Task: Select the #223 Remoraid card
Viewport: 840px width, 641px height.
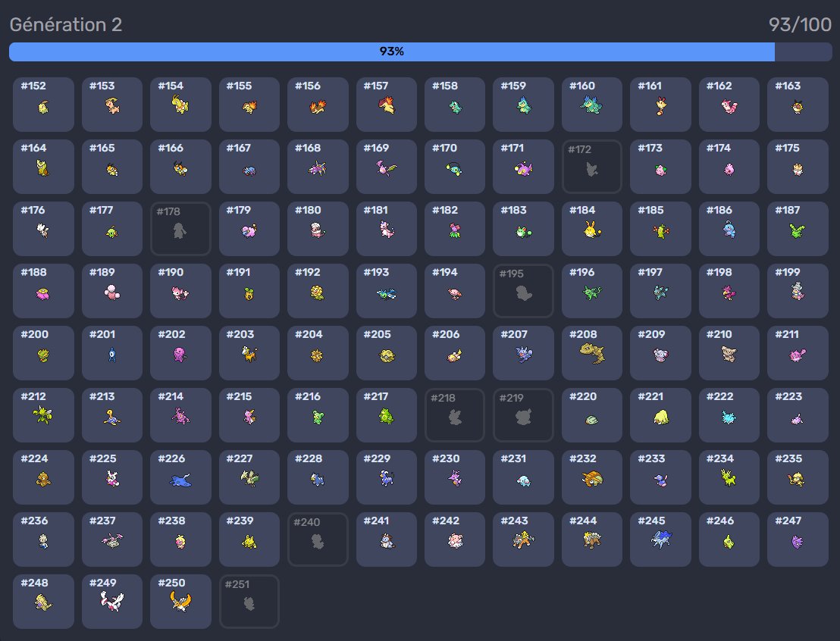Action: [798, 415]
